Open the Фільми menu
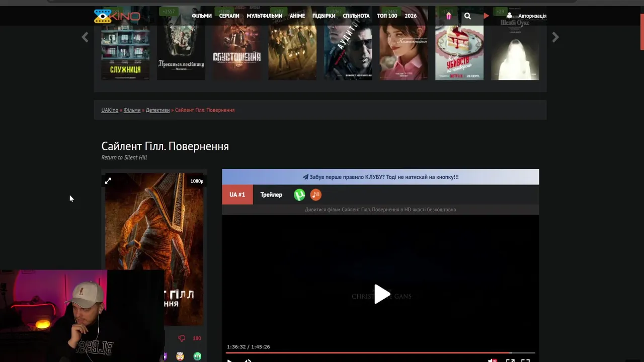Screen dimensions: 644x362 (202, 16)
